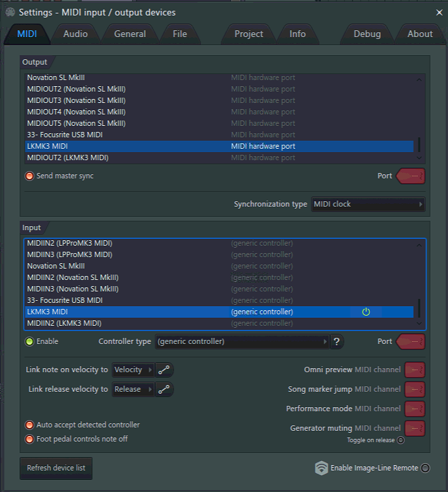Click Performance mode MIDI channel field
The height and width of the screenshot is (492, 448).
(x=415, y=409)
